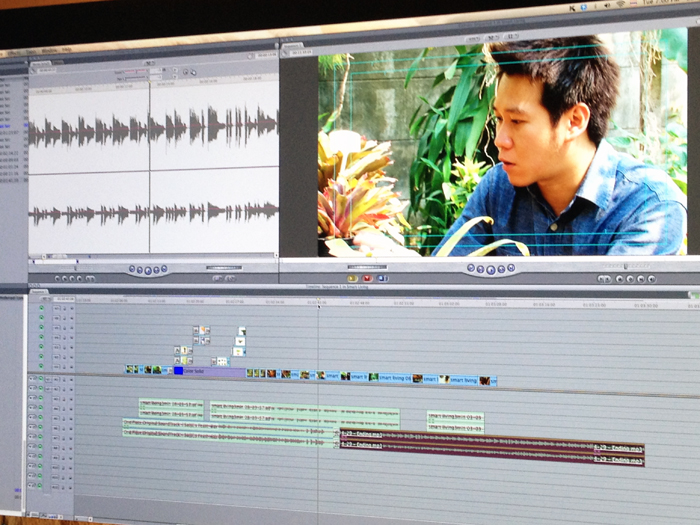Switch to the Filters tab in the Viewer
700x525 pixels.
[58, 63]
